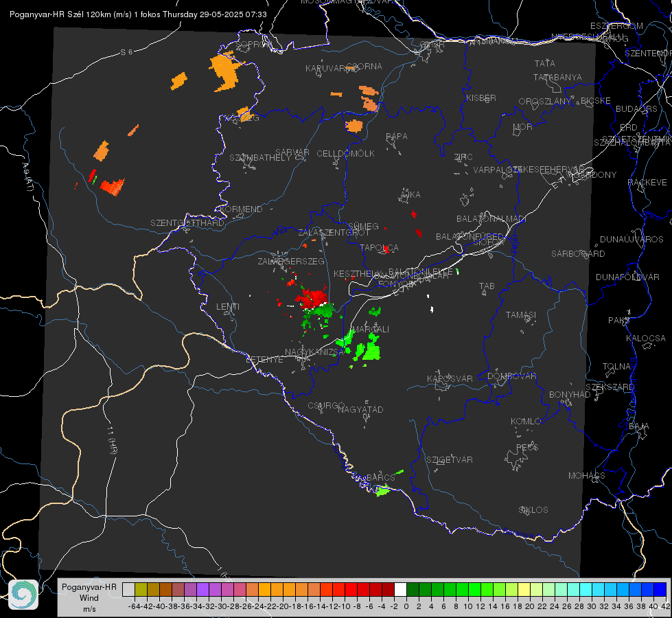
Task: Click the yellow swatch between 18 and 20
Action: 524,589
